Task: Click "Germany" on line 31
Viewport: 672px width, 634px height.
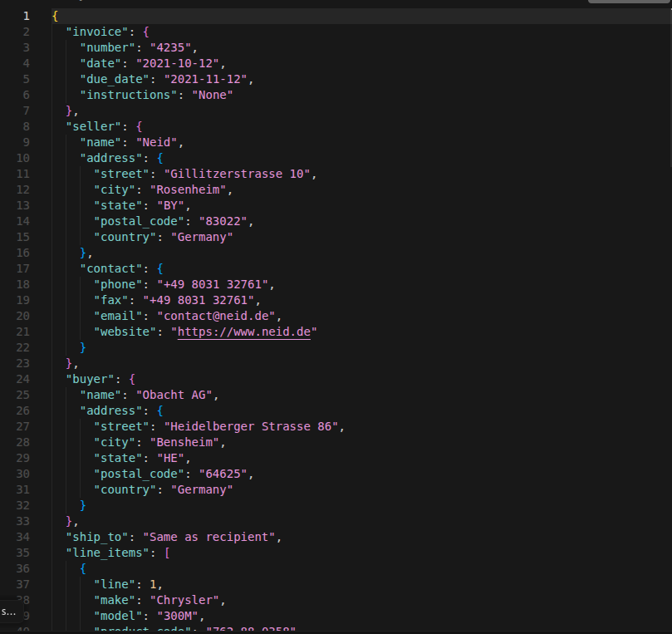Action: pyautogui.click(x=202, y=490)
